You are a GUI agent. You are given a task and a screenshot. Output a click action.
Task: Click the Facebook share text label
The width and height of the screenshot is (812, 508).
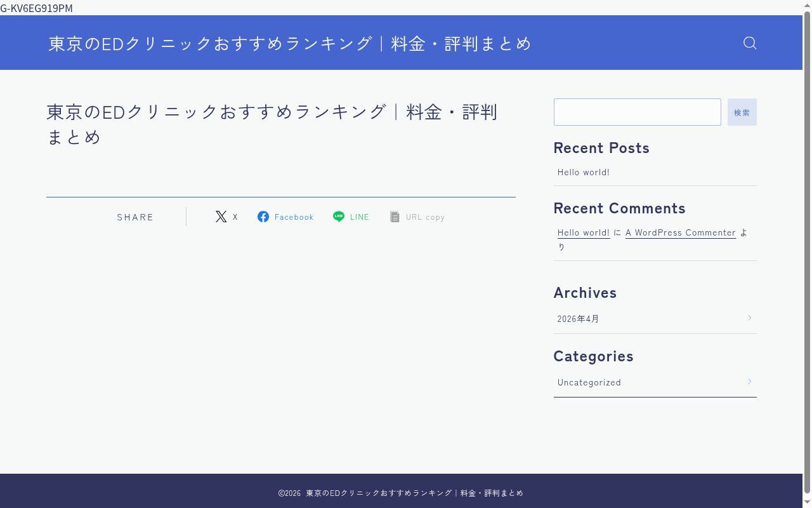tap(294, 217)
